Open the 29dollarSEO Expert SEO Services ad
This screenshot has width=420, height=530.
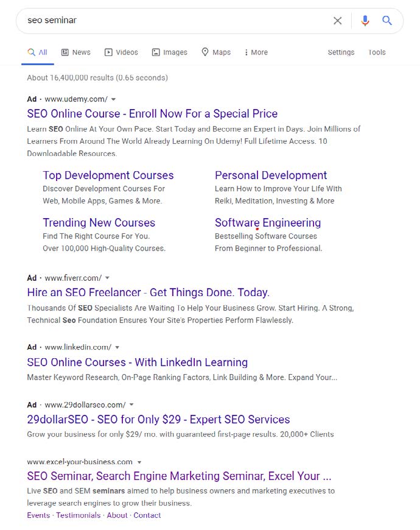pos(158,420)
